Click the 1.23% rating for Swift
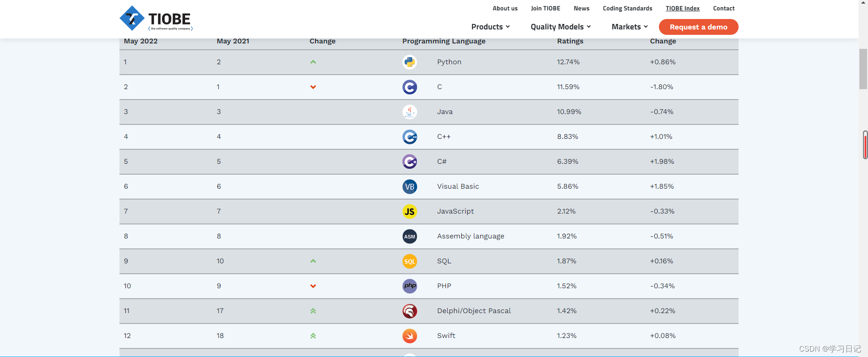 click(567, 336)
